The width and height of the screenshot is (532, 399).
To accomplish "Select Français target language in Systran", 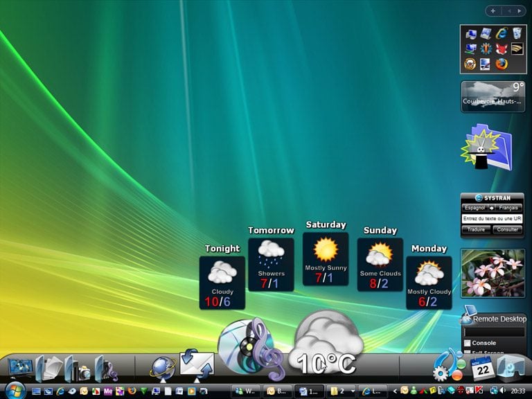I will point(508,208).
